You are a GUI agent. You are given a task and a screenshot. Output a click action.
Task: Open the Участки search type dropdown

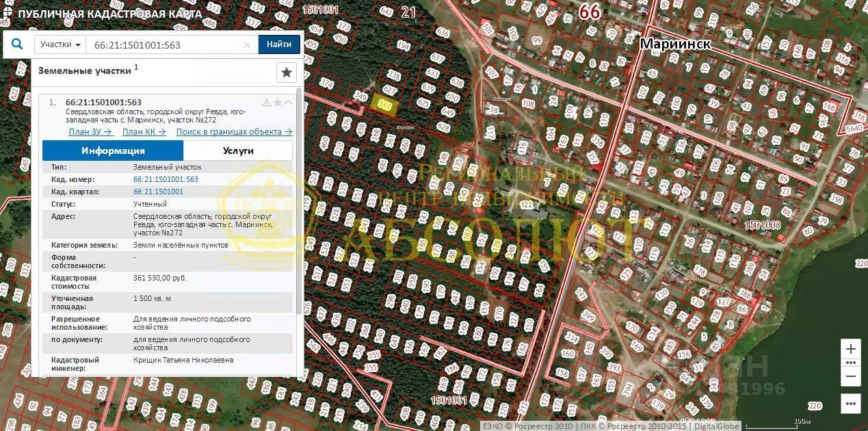60,44
